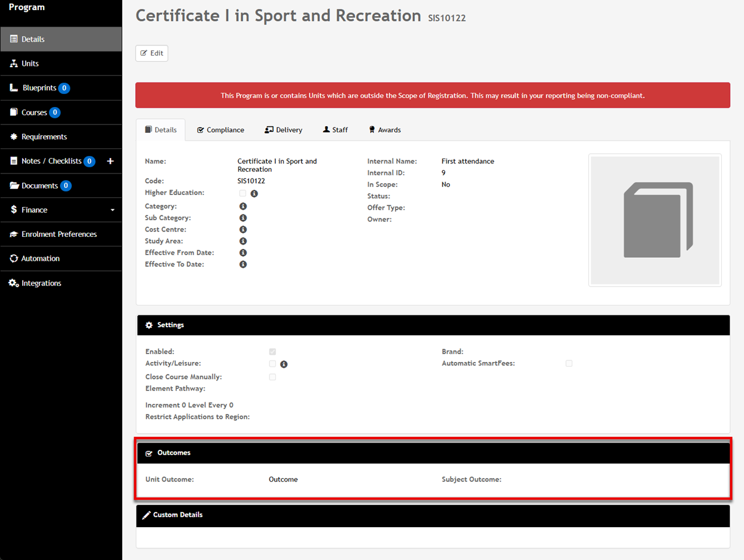744x560 pixels.
Task: Switch to the Compliance tab
Action: tap(220, 130)
